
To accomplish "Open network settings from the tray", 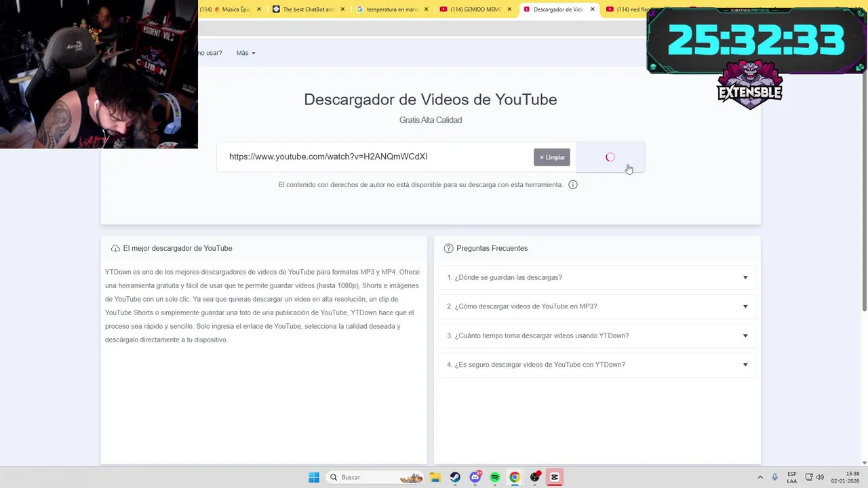I will point(809,477).
